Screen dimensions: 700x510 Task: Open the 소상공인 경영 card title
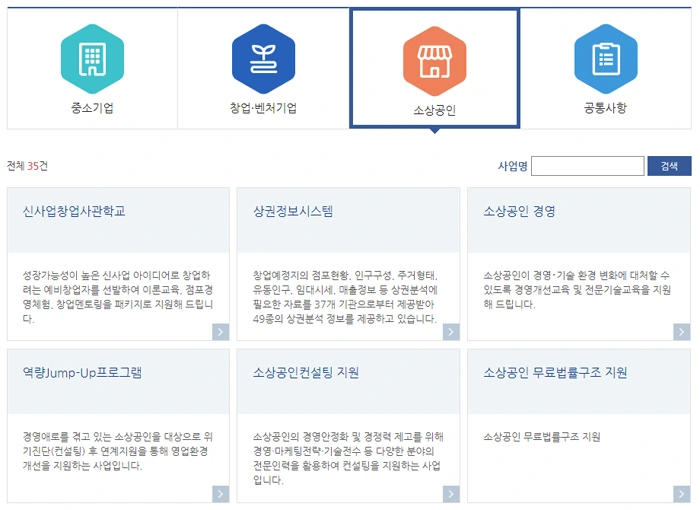519,211
